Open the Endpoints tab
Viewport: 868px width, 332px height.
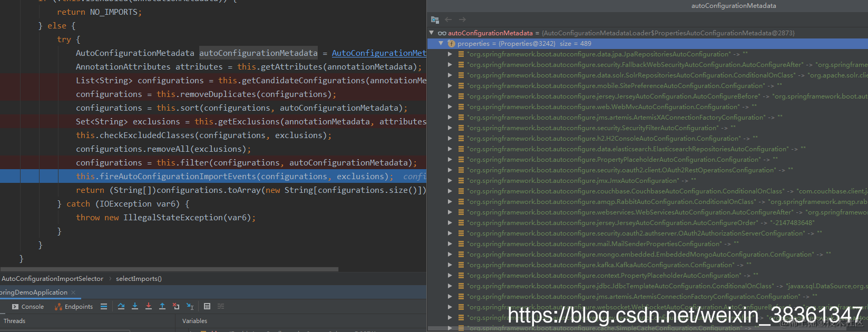pyautogui.click(x=74, y=307)
